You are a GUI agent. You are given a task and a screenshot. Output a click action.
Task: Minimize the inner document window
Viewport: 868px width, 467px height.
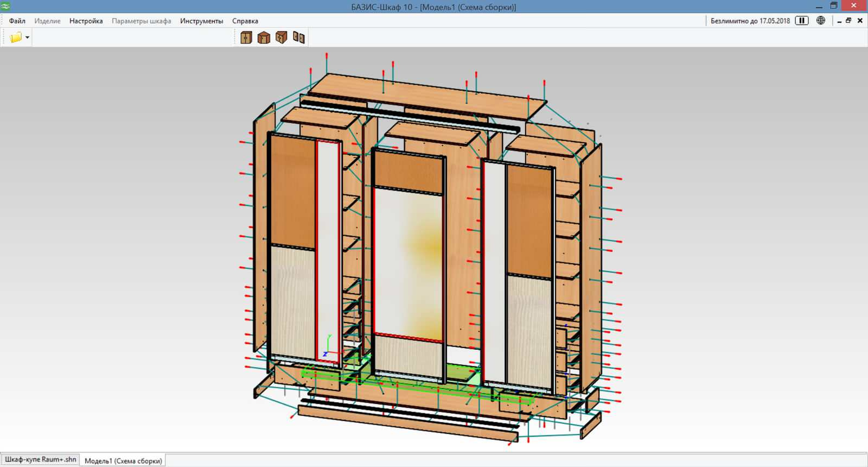pyautogui.click(x=839, y=21)
